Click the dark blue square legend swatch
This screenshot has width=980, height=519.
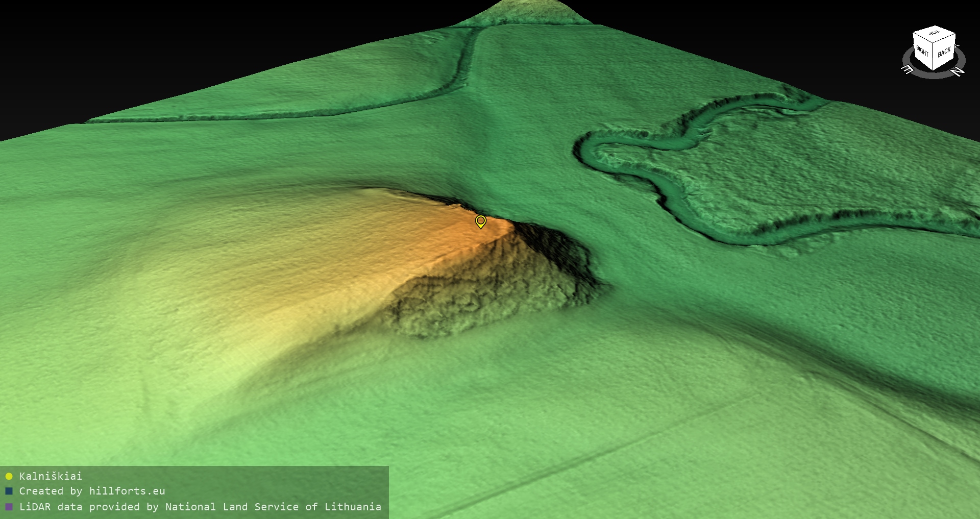(x=9, y=491)
